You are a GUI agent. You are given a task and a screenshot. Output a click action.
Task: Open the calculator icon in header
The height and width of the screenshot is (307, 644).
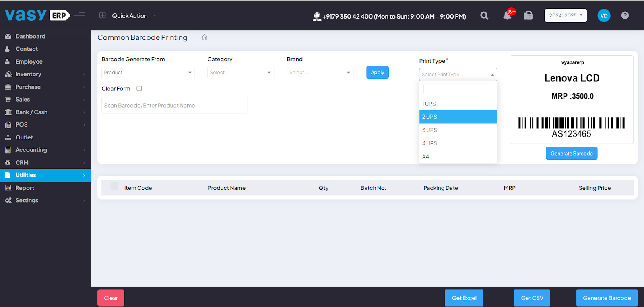(x=528, y=16)
